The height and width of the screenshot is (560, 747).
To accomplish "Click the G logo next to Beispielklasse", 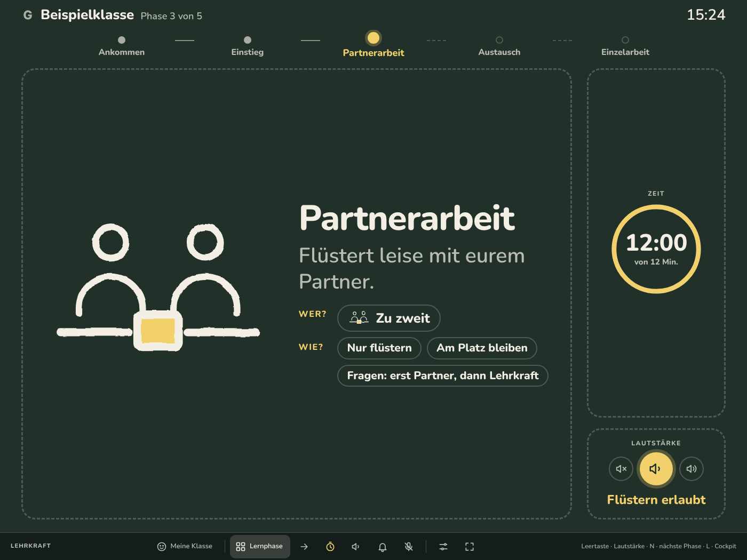I will pyautogui.click(x=28, y=15).
